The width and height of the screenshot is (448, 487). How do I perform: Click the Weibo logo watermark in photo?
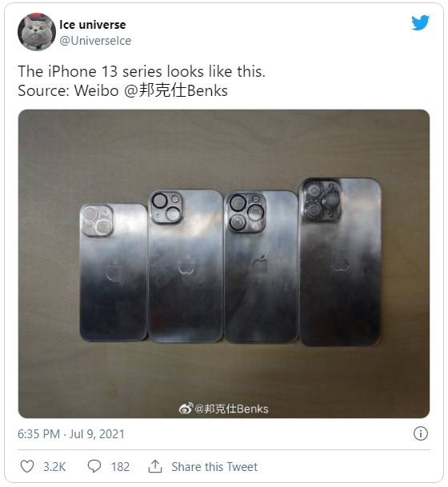[186, 408]
